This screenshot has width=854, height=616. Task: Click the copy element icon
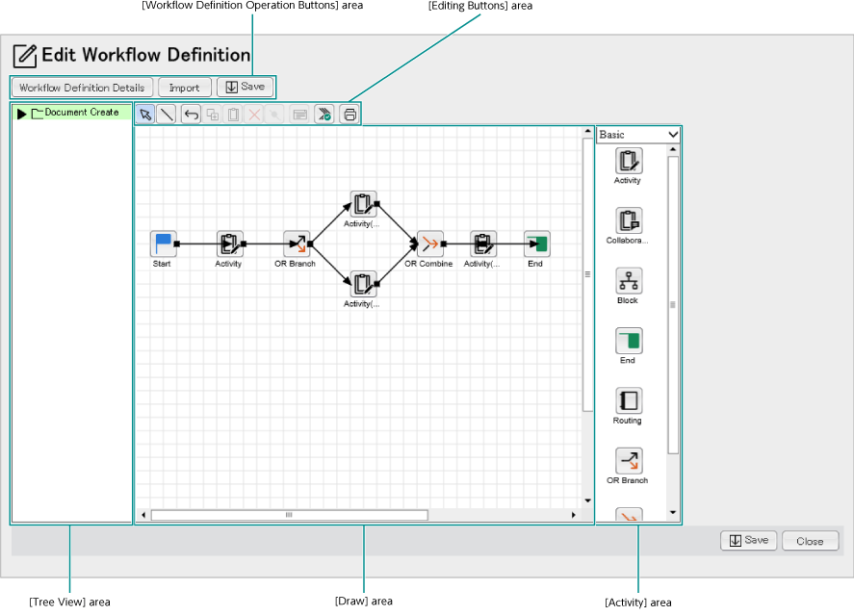pyautogui.click(x=212, y=114)
